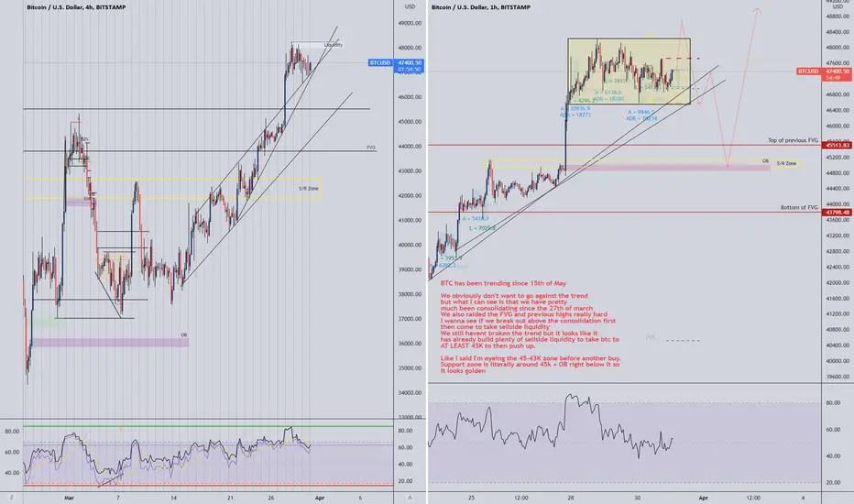854x504 pixels.
Task: Click the red BTCUSD symbol label on 1h chart
Action: 808,71
